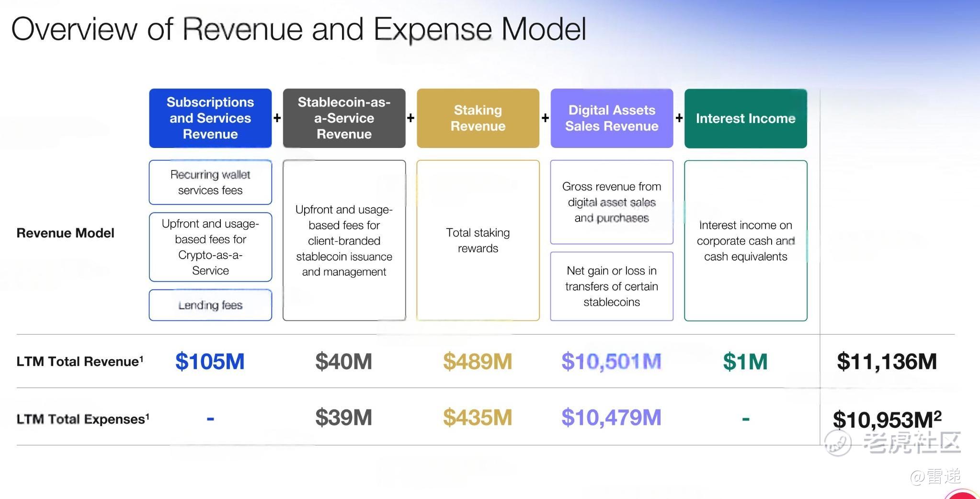Click the $105M revenue figure
The height and width of the screenshot is (499, 980).
(x=210, y=362)
